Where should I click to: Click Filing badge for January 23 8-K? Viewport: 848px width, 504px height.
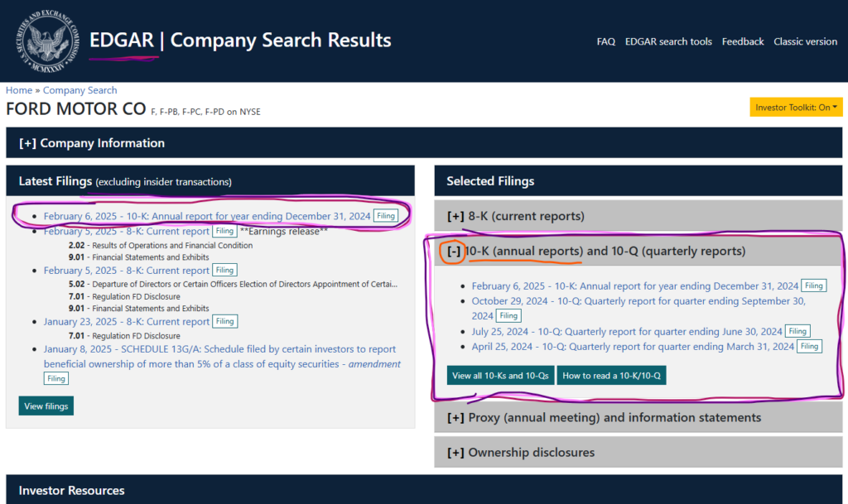tap(224, 321)
